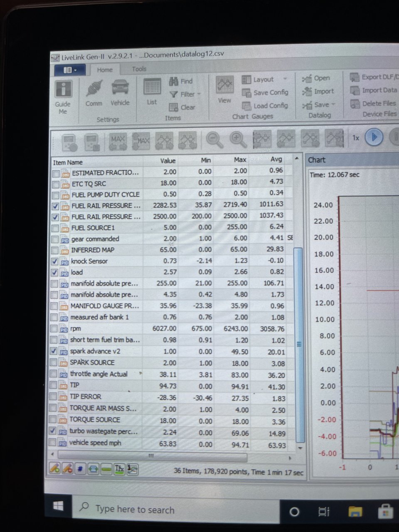Click the chart overlay icon at bottom
The height and width of the screenshot is (532, 399).
[133, 470]
